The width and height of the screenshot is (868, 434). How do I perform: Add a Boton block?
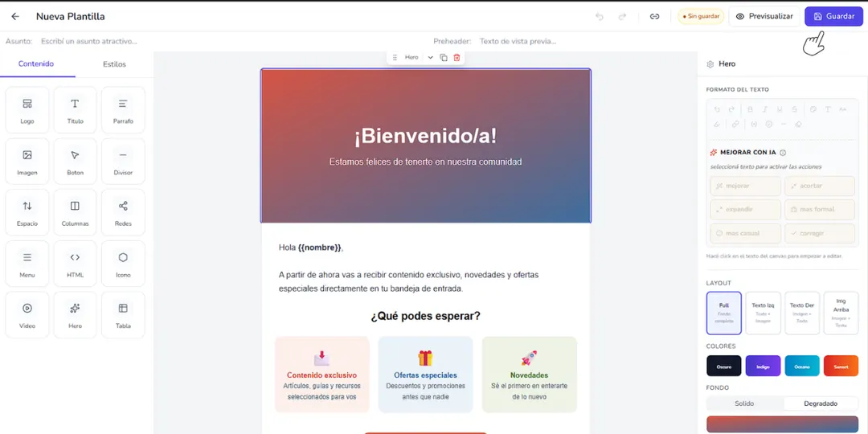click(76, 161)
